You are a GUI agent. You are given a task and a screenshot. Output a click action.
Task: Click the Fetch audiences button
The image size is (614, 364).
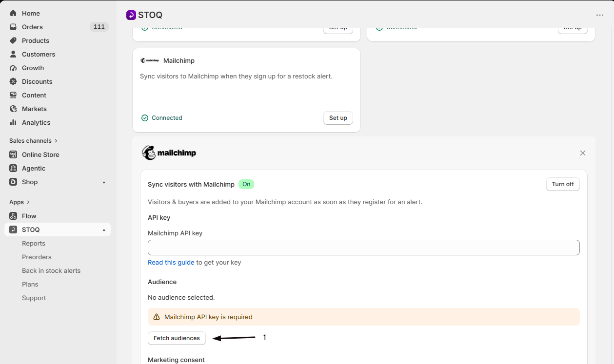click(x=177, y=338)
